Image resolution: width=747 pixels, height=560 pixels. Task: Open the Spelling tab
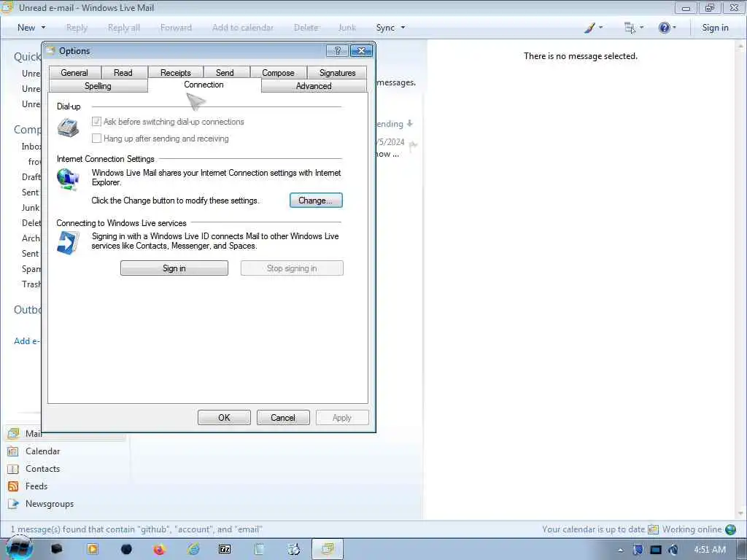tap(98, 86)
